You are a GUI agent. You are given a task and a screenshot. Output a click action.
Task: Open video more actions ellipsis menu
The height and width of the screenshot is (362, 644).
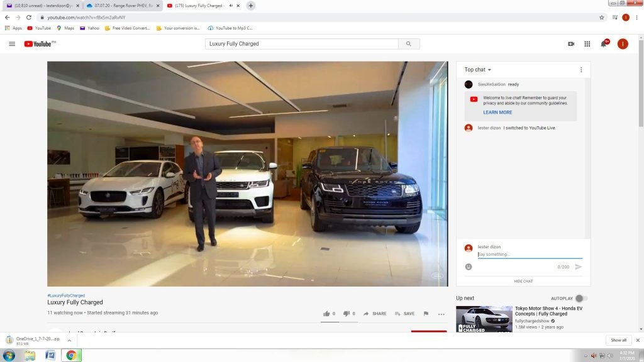click(441, 314)
